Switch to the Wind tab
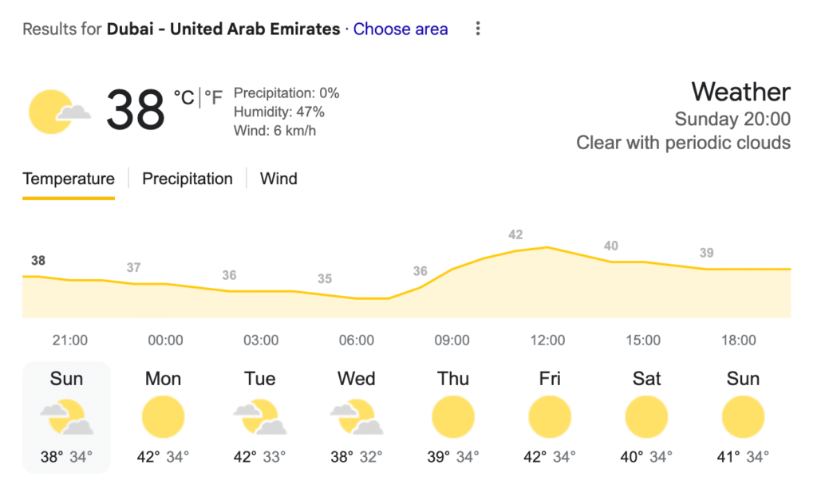The image size is (817, 504). point(278,179)
